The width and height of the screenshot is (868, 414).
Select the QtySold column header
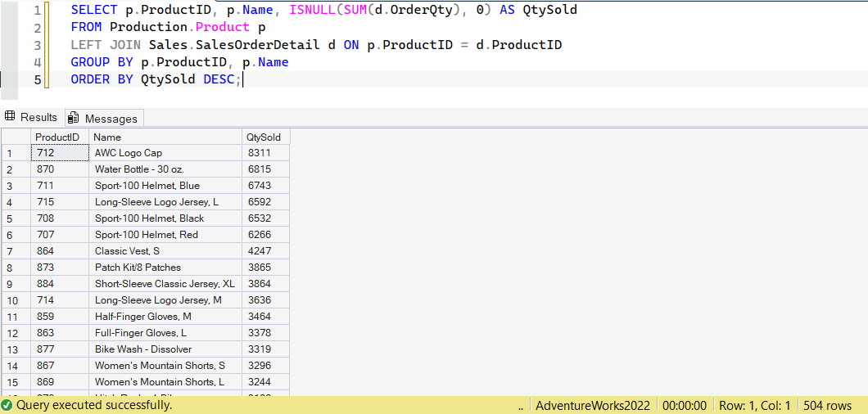[x=265, y=137]
